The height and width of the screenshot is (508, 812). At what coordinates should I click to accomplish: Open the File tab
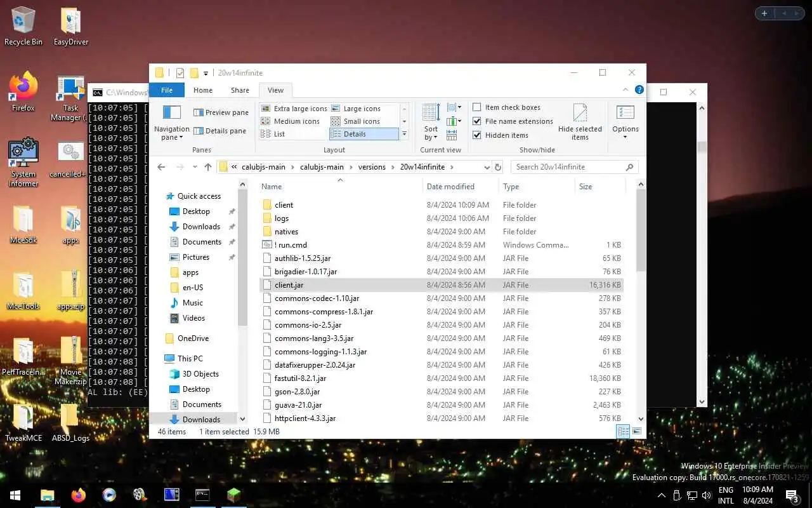pyautogui.click(x=167, y=90)
